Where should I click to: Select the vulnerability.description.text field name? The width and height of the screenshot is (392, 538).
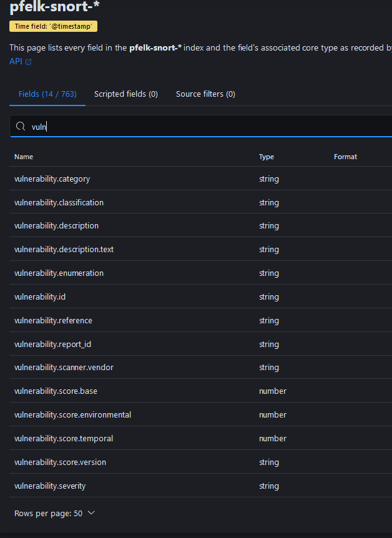tap(64, 250)
